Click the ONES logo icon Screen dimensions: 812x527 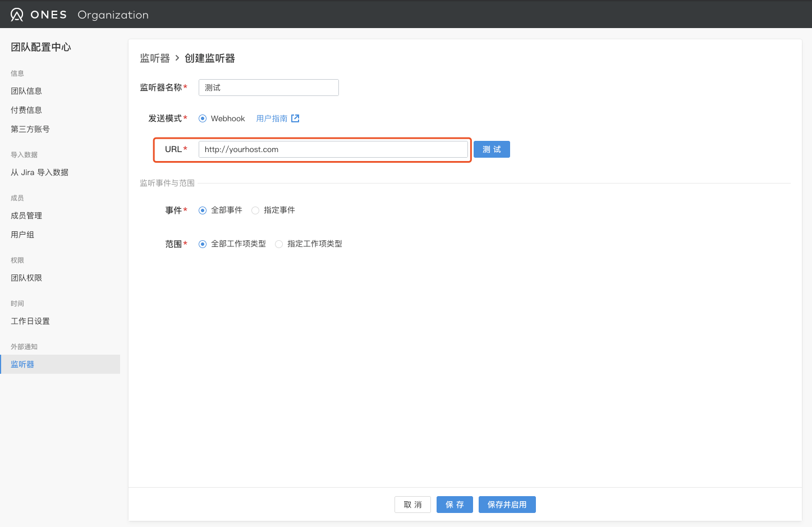point(17,15)
